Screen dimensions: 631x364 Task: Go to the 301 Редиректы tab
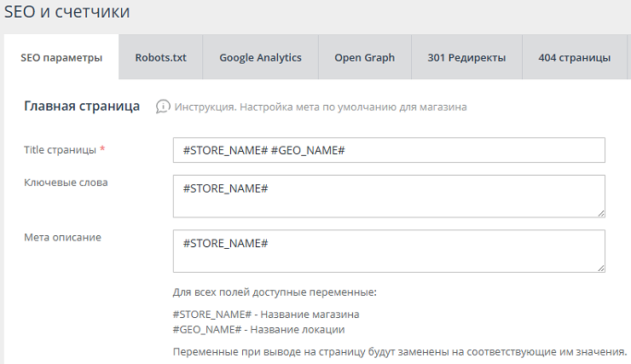tap(466, 58)
